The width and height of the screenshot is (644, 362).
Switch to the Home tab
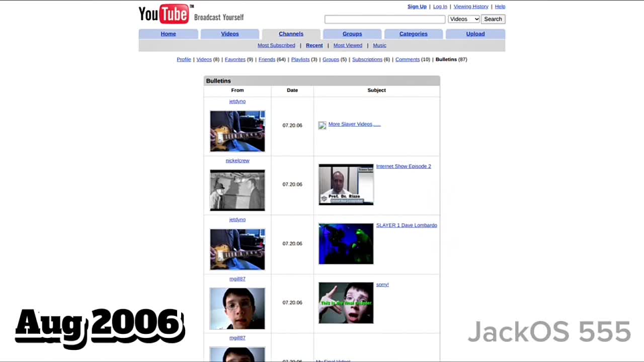pos(168,34)
